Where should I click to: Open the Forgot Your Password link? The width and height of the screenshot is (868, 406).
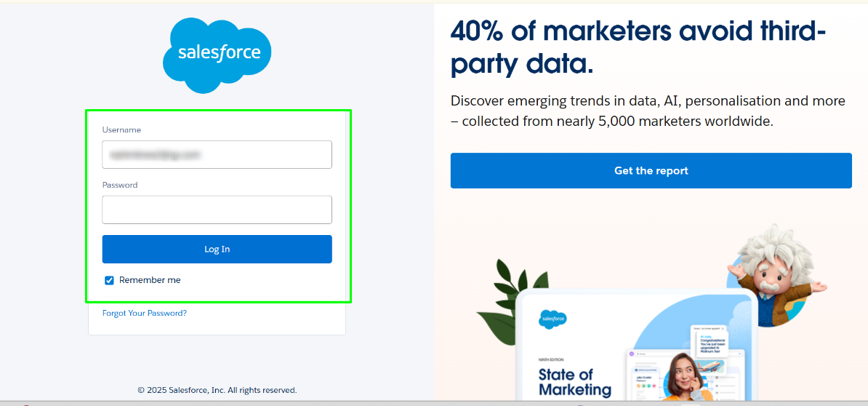tap(145, 313)
